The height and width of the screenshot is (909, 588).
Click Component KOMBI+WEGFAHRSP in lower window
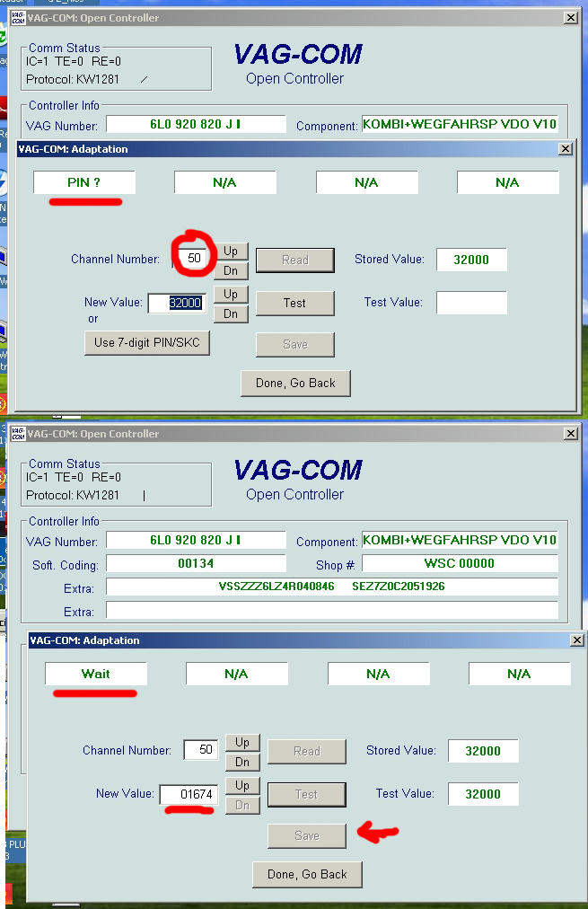click(x=460, y=540)
